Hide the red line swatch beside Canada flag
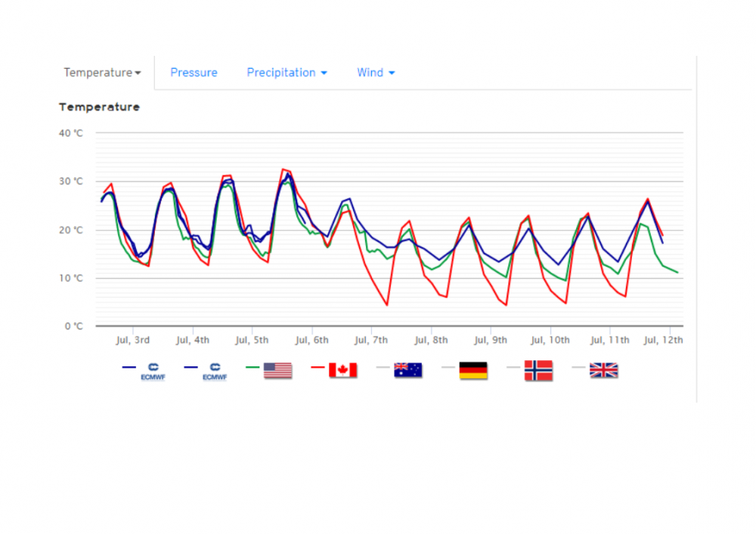The height and width of the screenshot is (534, 756). (318, 368)
